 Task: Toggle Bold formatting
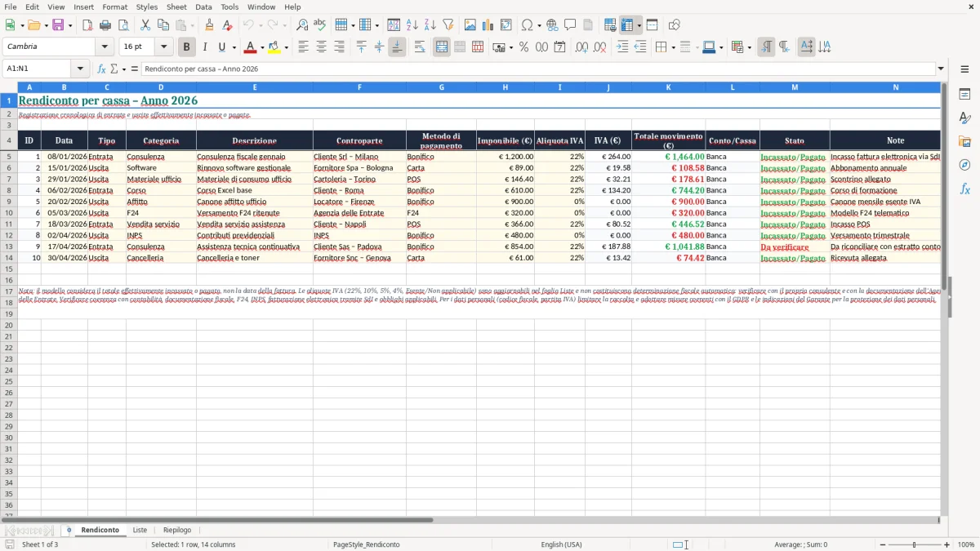coord(187,47)
